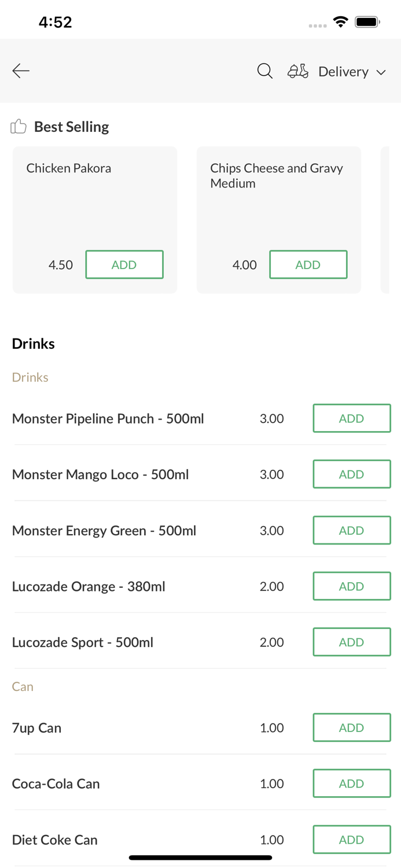The width and height of the screenshot is (401, 868).
Task: Tap the Monster Mango Loco item name
Action: pos(100,475)
